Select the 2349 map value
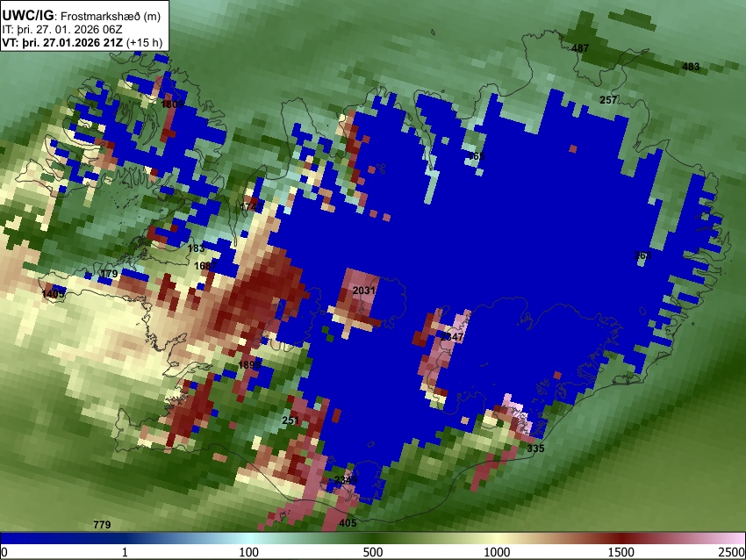Image resolution: width=746 pixels, height=560 pixels. tap(346, 479)
